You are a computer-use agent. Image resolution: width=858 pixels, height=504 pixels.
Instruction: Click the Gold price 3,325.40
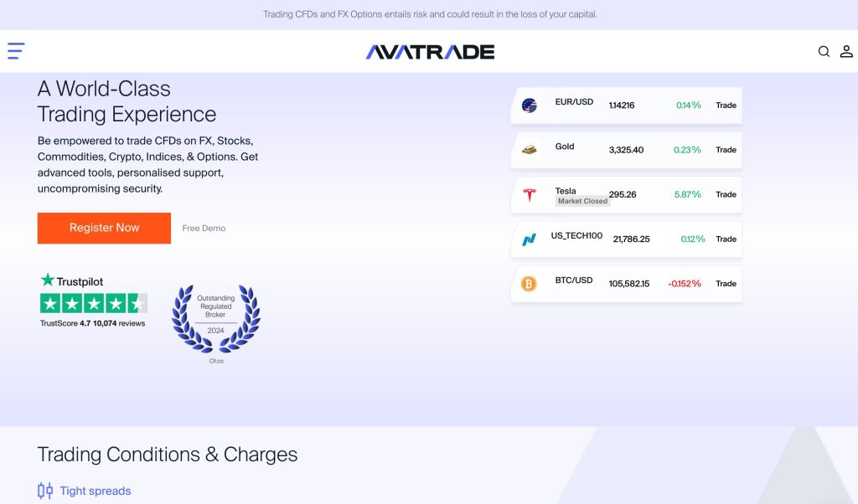point(626,150)
